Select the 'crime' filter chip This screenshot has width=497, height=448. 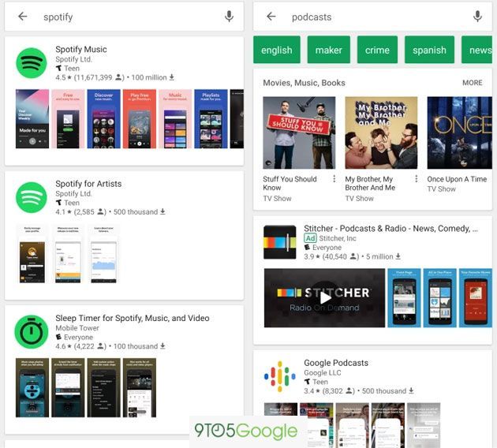[377, 50]
